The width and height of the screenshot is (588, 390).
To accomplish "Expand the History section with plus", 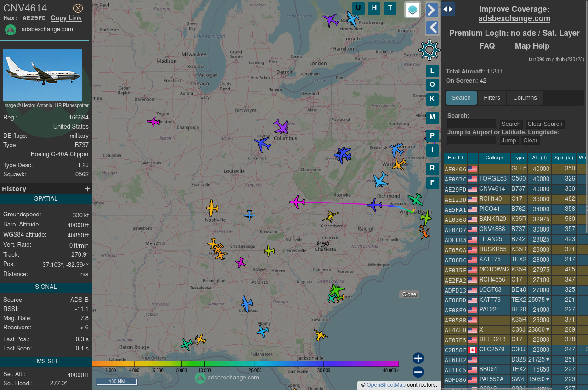I will pyautogui.click(x=87, y=189).
